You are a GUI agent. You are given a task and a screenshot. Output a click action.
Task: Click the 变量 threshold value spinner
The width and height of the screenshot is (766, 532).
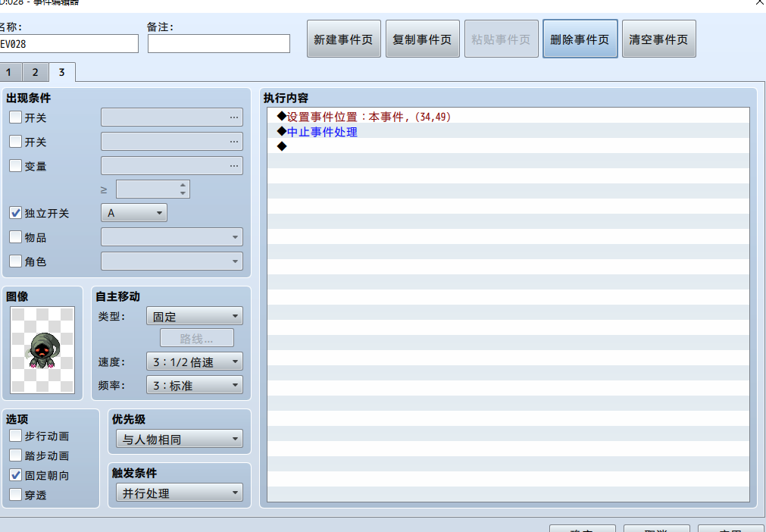tap(153, 189)
